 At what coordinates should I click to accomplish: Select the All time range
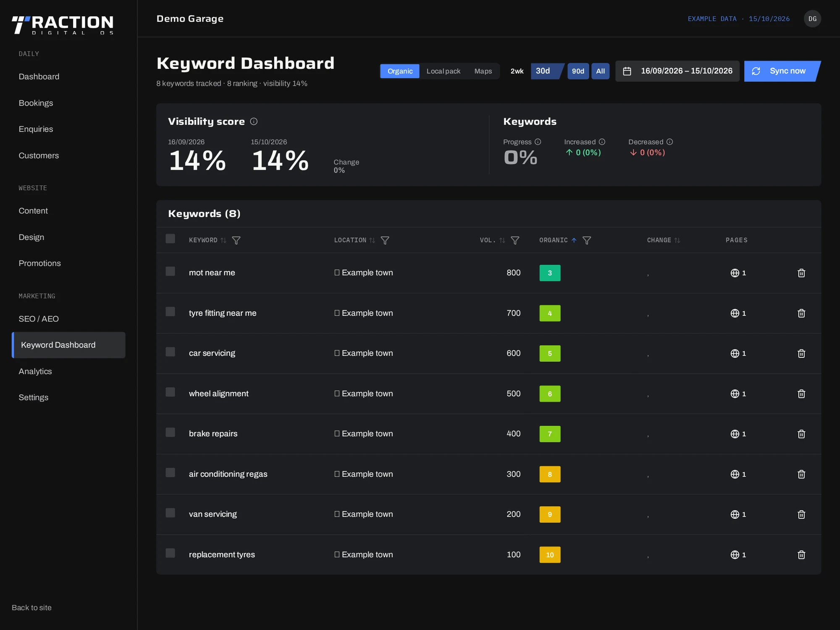click(601, 71)
